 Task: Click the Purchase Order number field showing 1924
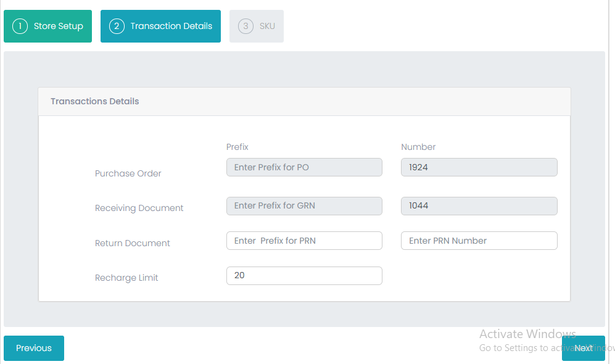(479, 167)
